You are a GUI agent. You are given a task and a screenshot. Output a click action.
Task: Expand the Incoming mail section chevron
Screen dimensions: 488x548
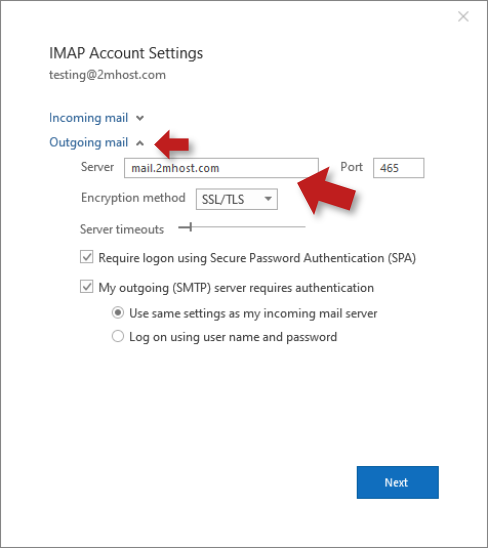[x=140, y=118]
